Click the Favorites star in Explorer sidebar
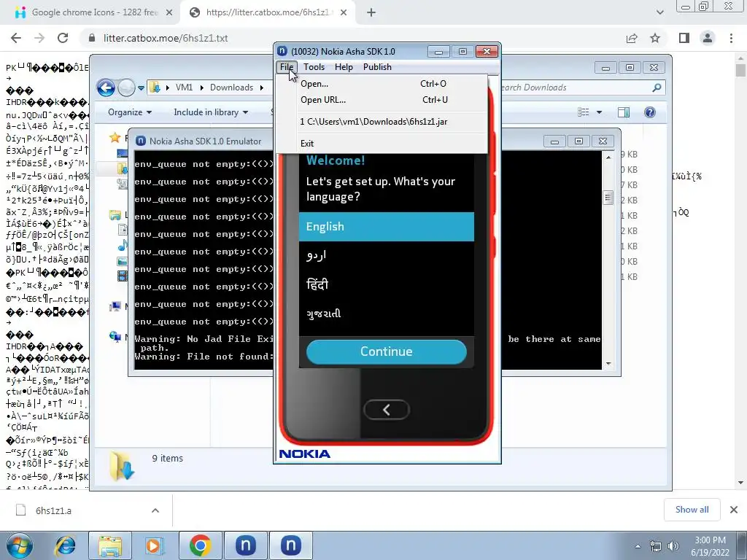Image resolution: width=747 pixels, height=560 pixels. 115,138
